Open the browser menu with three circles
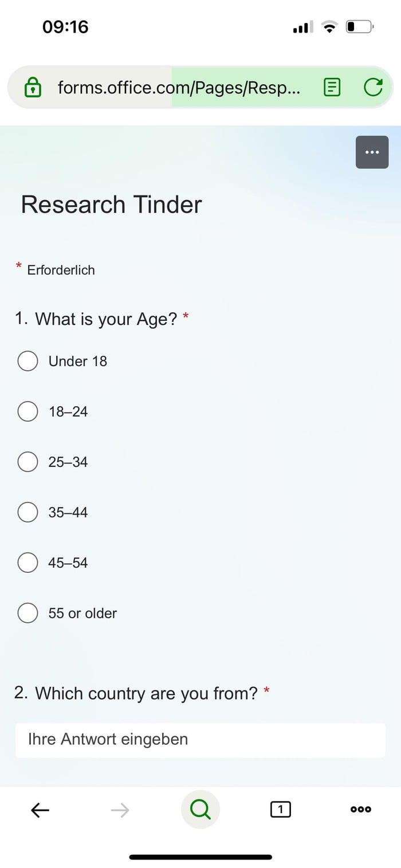This screenshot has height=868, width=401. coord(360,810)
